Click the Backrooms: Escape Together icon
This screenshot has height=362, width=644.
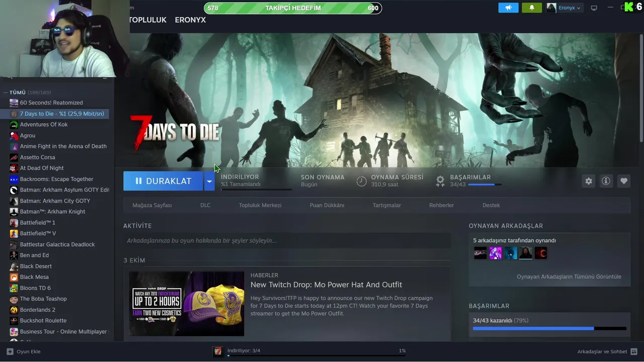click(14, 179)
